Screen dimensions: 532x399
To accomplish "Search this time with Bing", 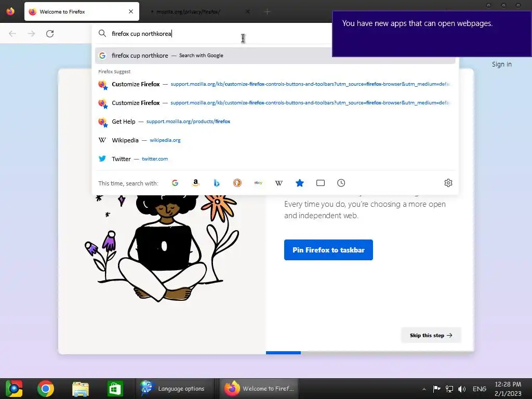I will (x=217, y=183).
